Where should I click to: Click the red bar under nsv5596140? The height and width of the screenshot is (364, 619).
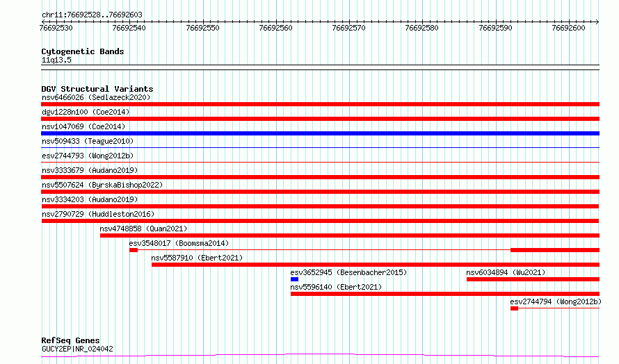tap(445, 294)
